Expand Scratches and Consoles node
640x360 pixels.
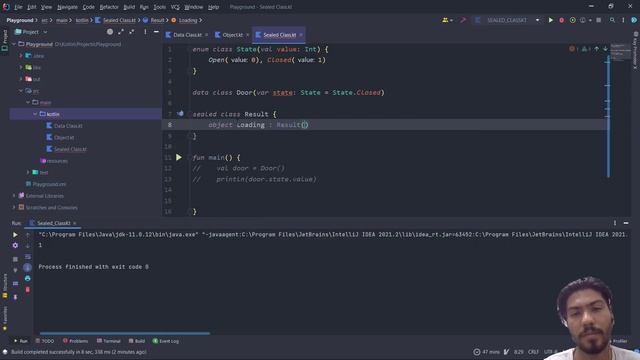(14, 207)
